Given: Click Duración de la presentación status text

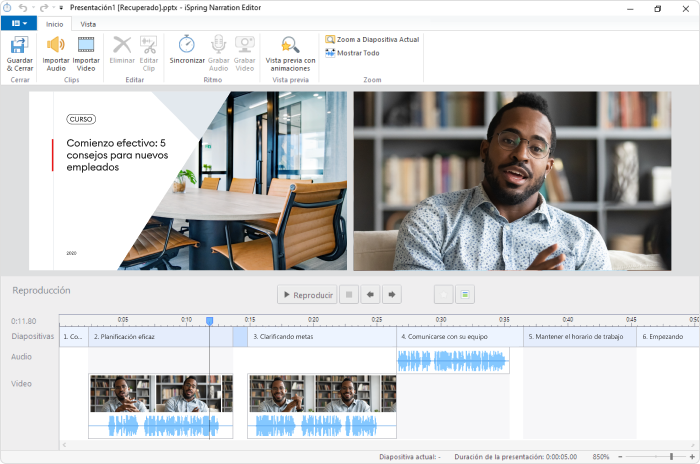Looking at the screenshot, I should coord(516,457).
